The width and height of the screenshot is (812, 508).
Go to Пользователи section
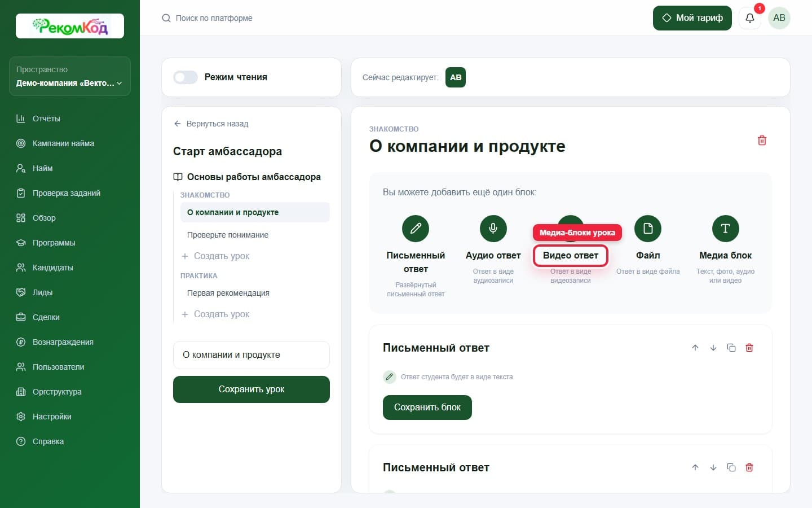pos(70,367)
